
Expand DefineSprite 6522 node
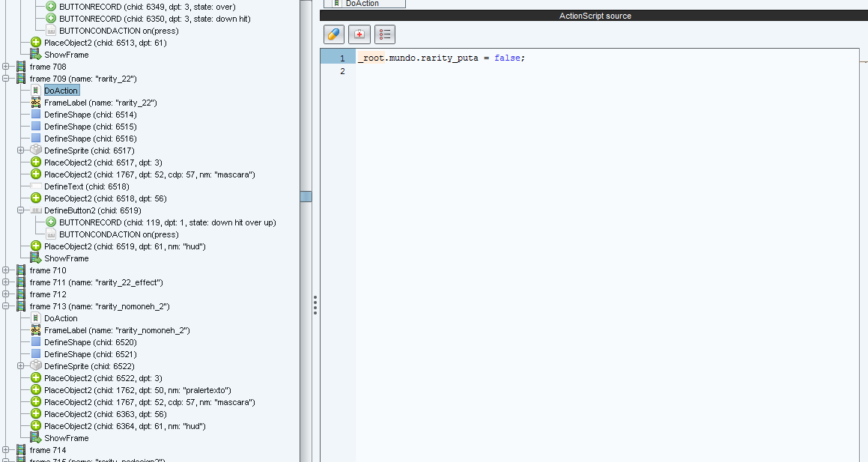click(x=20, y=365)
